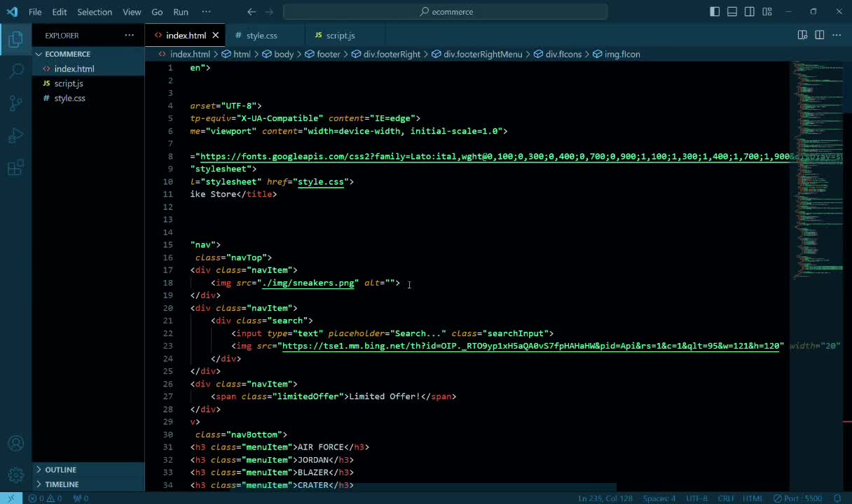
Task: Click the VS Code logo in the title bar
Action: pos(12,12)
